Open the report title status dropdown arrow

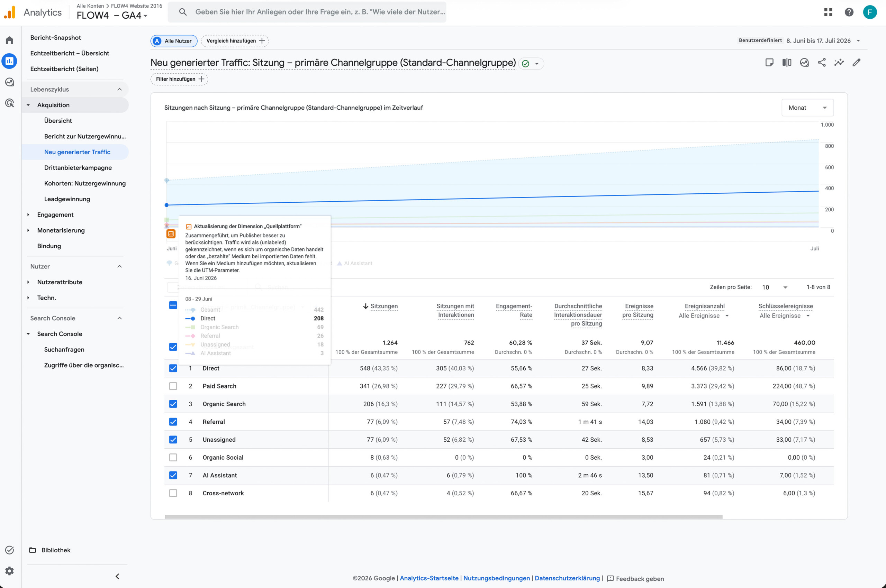pos(537,64)
